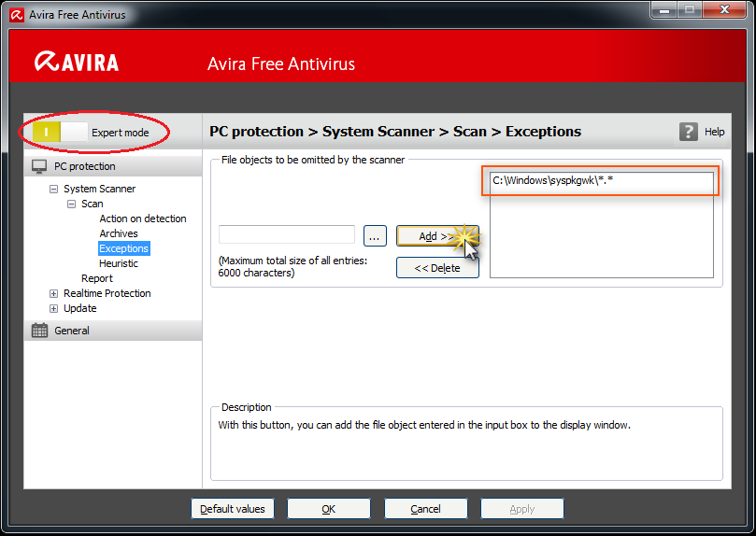Screen dimensions: 756x536
Task: Collapse the System Scanner tree node
Action: click(53, 189)
